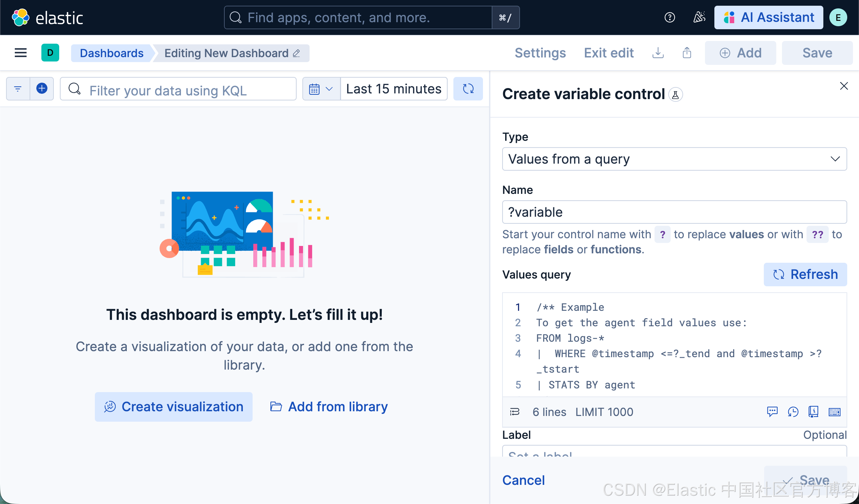Expand the Type dropdown Values from a query
859x504 pixels.
point(674,159)
